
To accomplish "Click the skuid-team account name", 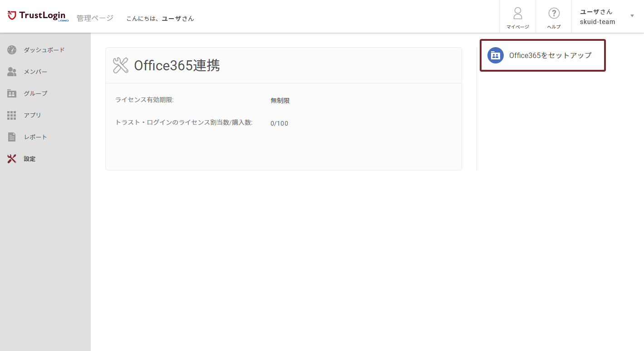I will pos(597,21).
